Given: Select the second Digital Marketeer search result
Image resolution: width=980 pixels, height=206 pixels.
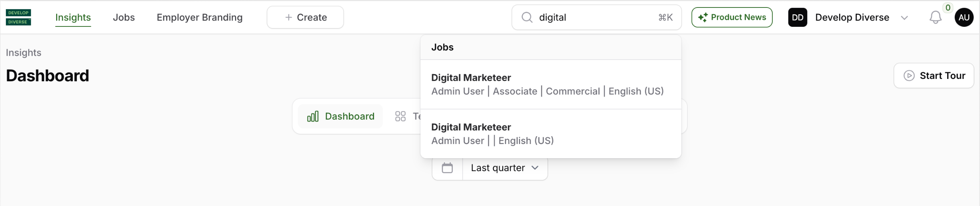Looking at the screenshot, I should tap(551, 134).
